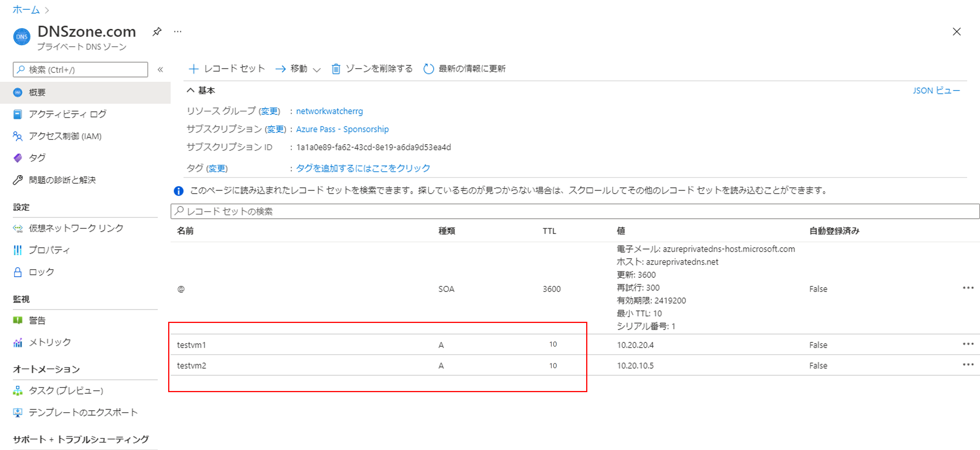Click the subscription ID text

[373, 147]
